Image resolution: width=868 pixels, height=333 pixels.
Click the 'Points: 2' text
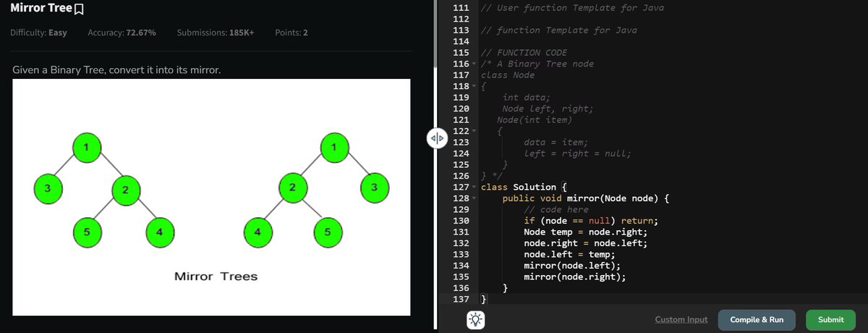[292, 33]
